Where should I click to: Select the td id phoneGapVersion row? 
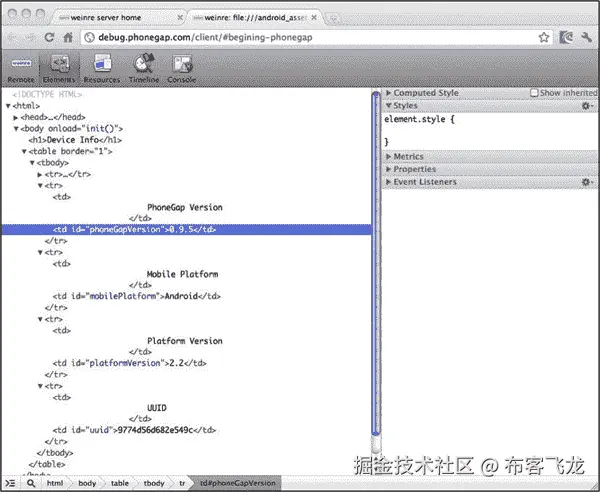[x=187, y=230]
